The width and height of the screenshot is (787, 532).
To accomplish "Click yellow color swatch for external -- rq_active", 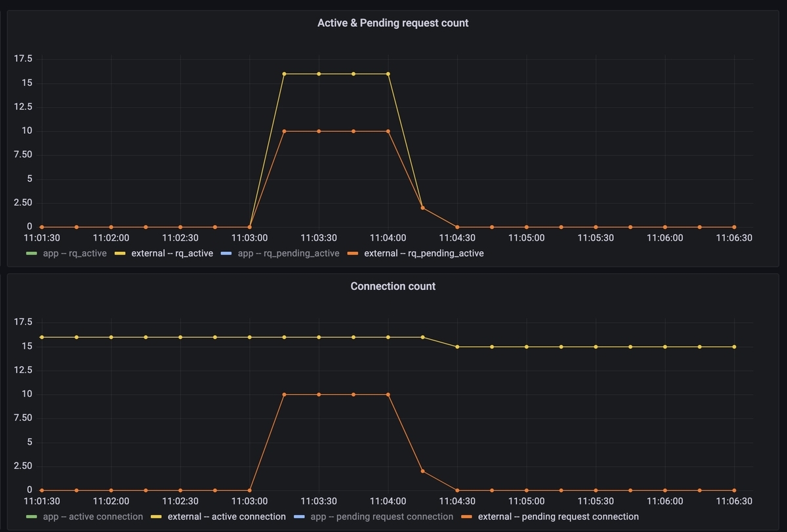I will tap(120, 253).
